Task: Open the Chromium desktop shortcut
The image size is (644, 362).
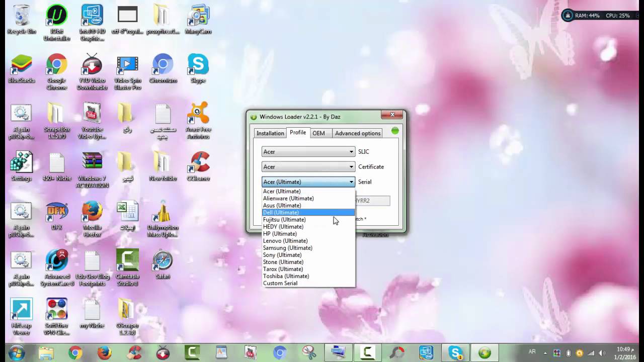Action: click(163, 68)
